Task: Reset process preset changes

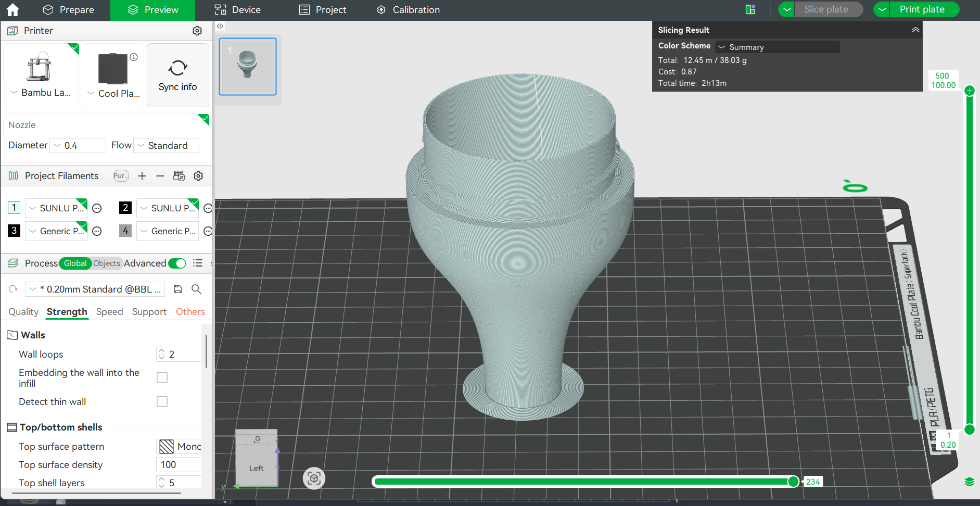Action: 13,289
